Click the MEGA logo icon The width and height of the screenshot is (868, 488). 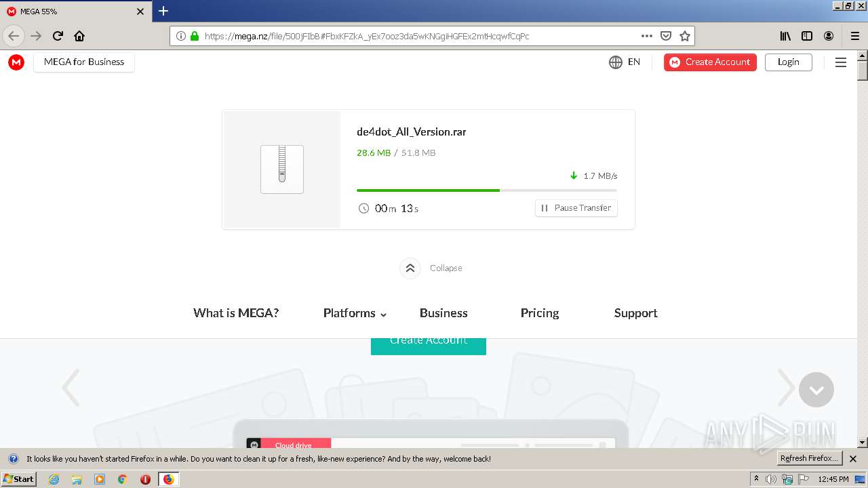coord(16,62)
